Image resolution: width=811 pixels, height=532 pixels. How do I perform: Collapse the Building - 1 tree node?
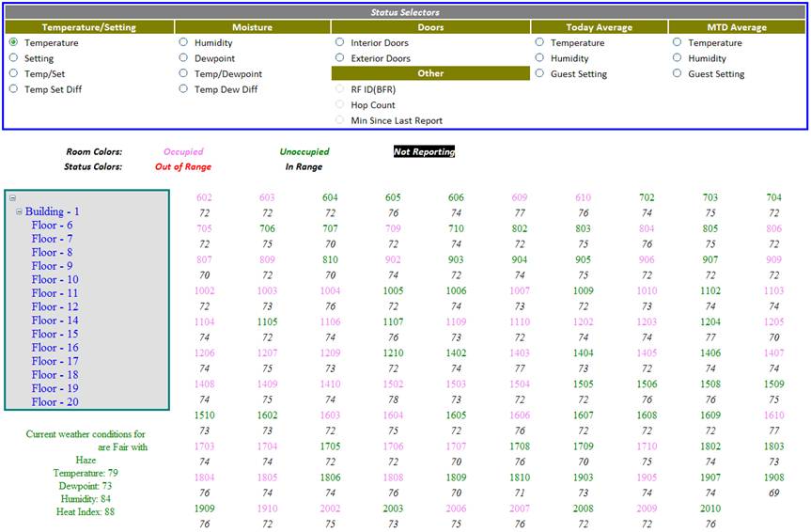[19, 211]
